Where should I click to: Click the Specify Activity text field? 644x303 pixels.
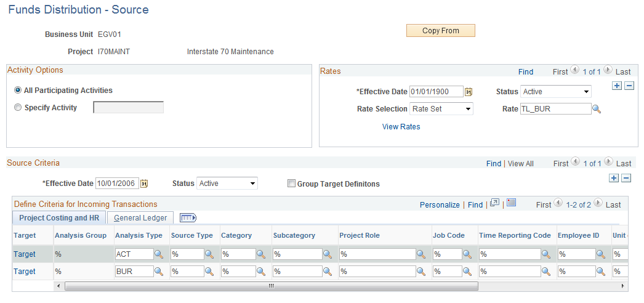point(128,108)
